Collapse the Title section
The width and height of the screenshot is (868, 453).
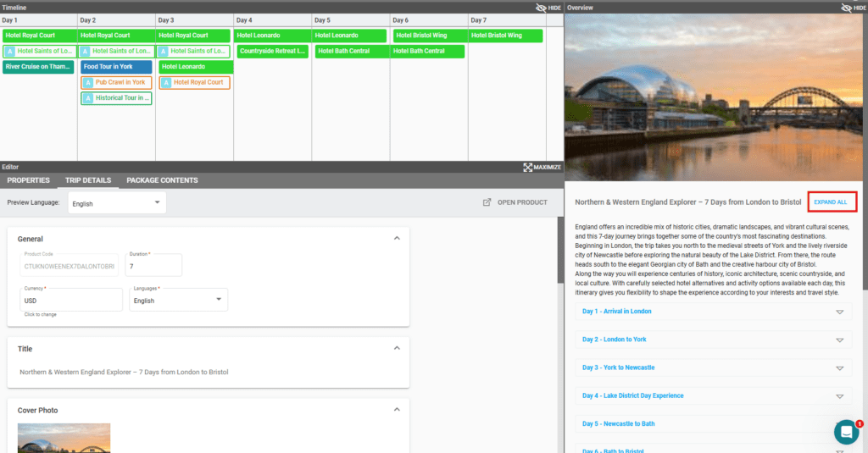click(397, 348)
